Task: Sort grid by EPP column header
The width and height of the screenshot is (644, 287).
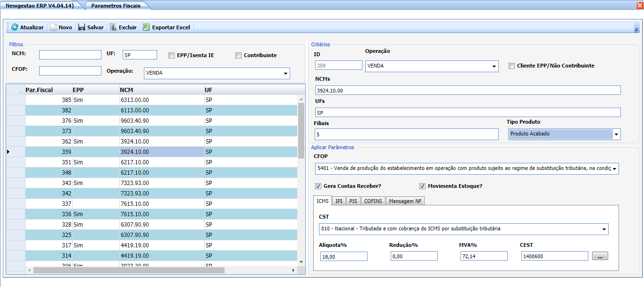Action: [x=96, y=90]
